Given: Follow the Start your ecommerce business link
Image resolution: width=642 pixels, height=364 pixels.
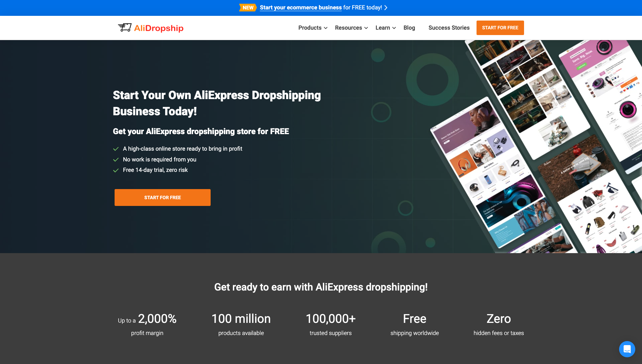Looking at the screenshot, I should (x=301, y=8).
